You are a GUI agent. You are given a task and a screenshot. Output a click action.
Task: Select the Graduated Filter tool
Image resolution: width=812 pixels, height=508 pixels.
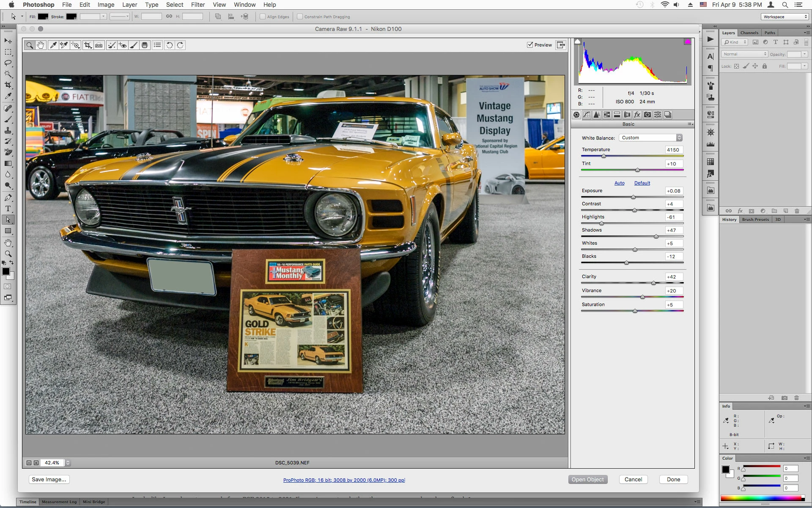(x=145, y=45)
